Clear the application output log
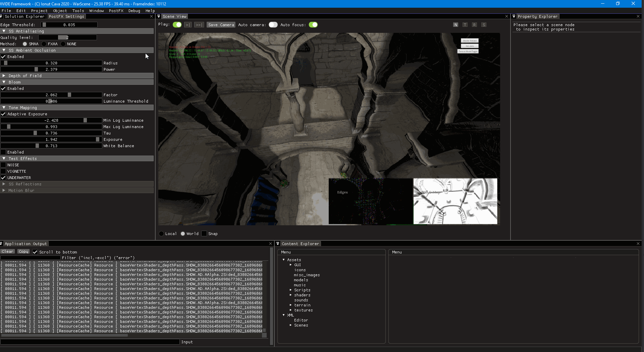Screen dimensions: 644x352 (7, 251)
